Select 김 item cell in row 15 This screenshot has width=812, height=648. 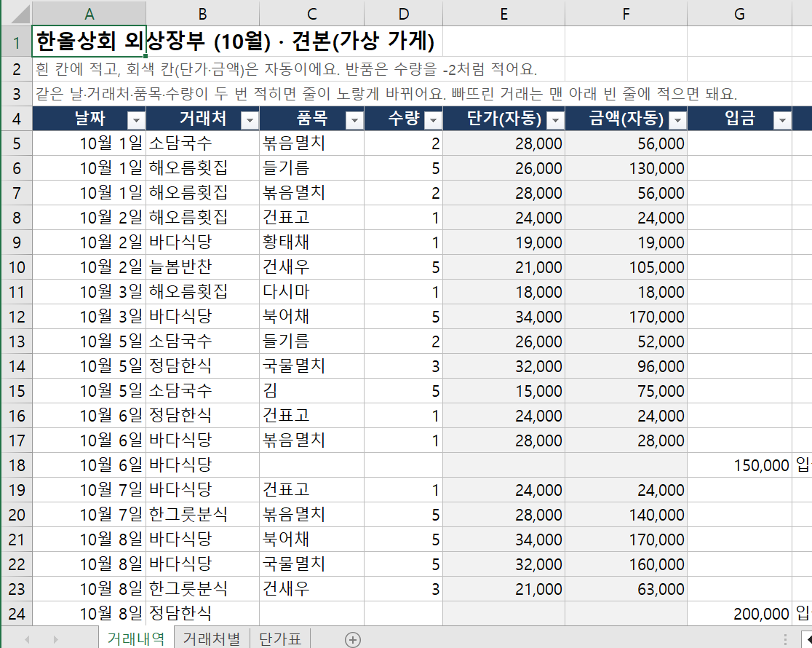(311, 391)
